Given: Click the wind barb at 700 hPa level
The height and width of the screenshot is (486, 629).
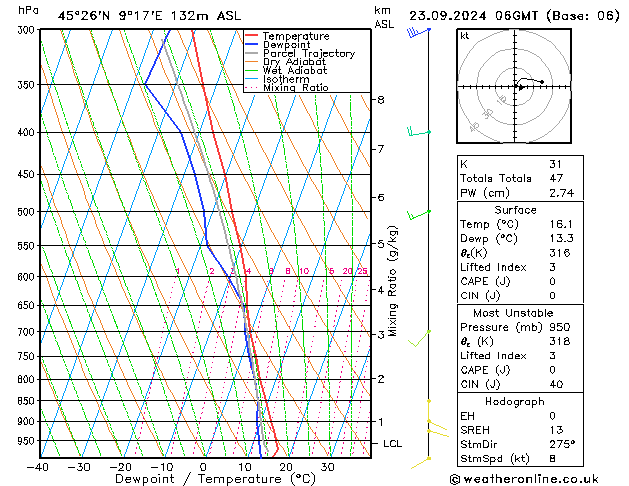Looking at the screenshot, I should click(x=421, y=337).
